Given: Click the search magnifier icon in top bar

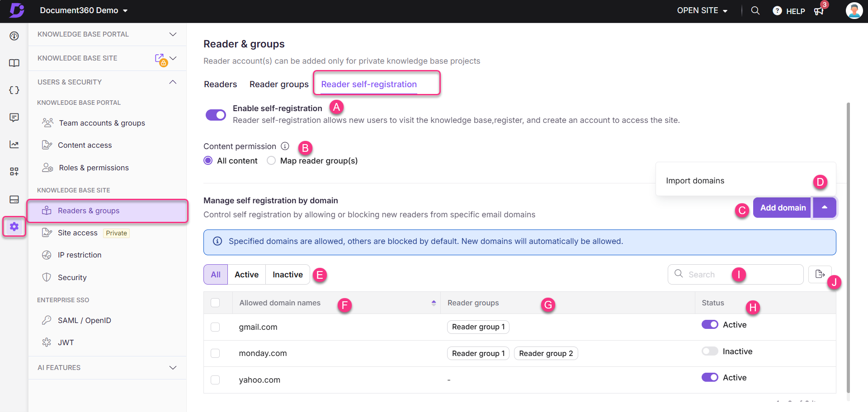Looking at the screenshot, I should point(755,10).
